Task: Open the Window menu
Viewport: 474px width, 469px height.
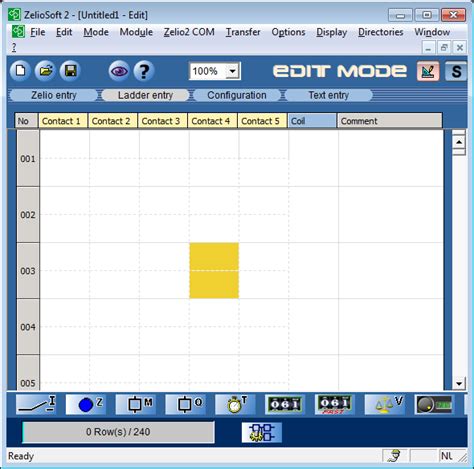Action: [x=432, y=32]
